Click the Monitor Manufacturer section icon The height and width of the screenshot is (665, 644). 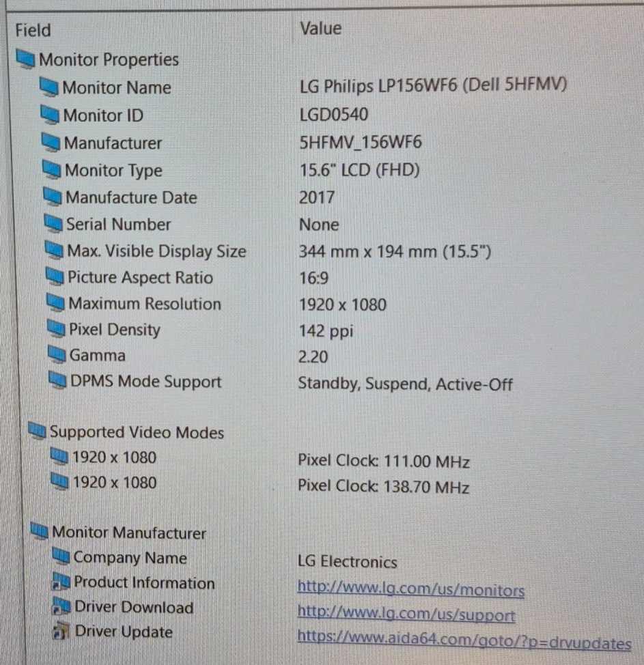tap(39, 531)
